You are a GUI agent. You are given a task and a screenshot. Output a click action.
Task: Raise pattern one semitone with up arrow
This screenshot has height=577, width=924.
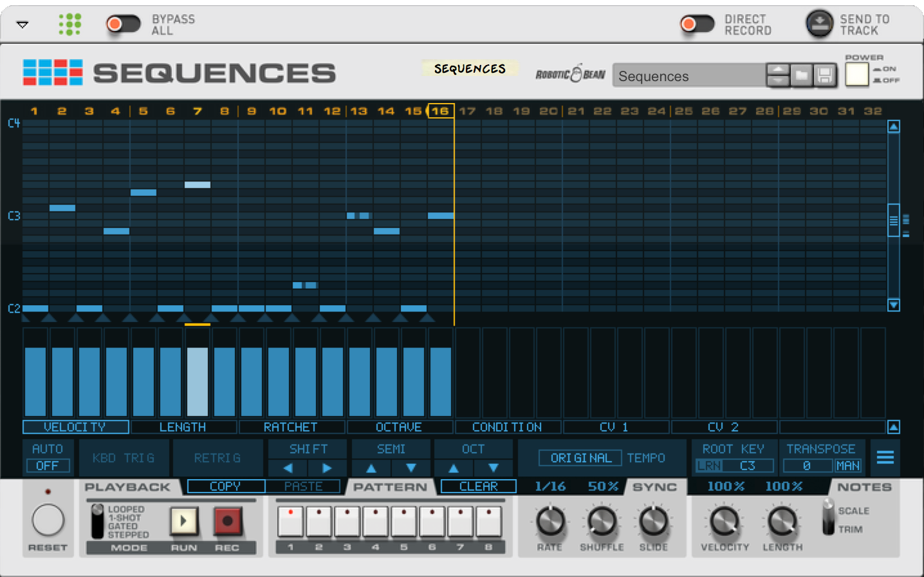tap(371, 468)
